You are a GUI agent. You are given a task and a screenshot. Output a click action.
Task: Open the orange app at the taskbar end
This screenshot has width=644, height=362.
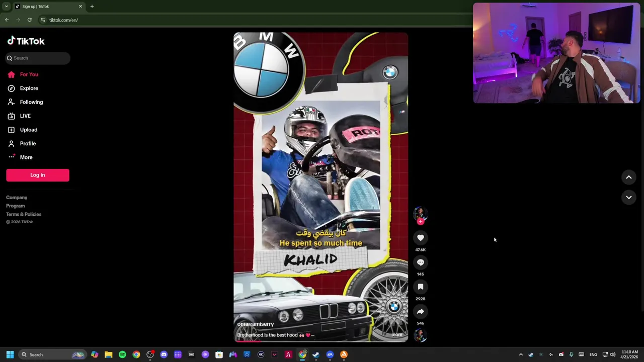pyautogui.click(x=344, y=355)
